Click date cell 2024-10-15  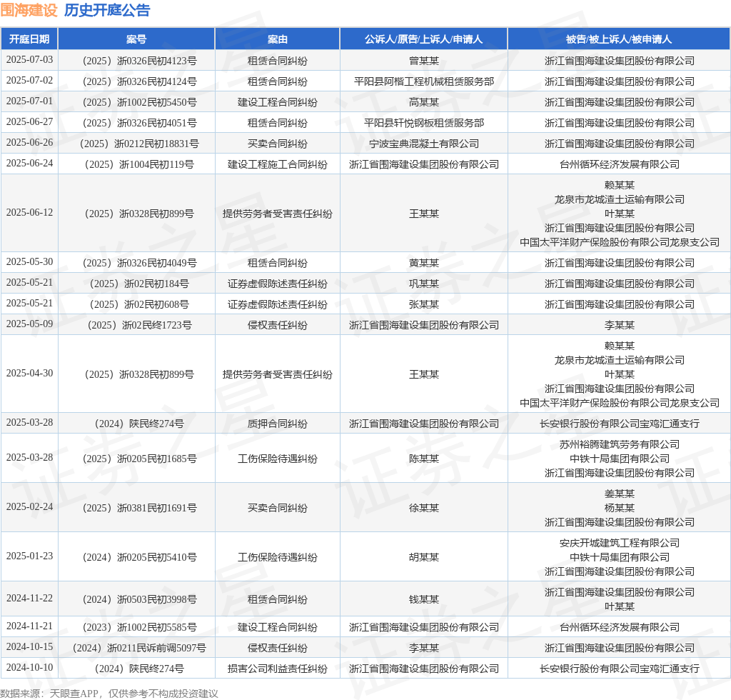(x=29, y=646)
